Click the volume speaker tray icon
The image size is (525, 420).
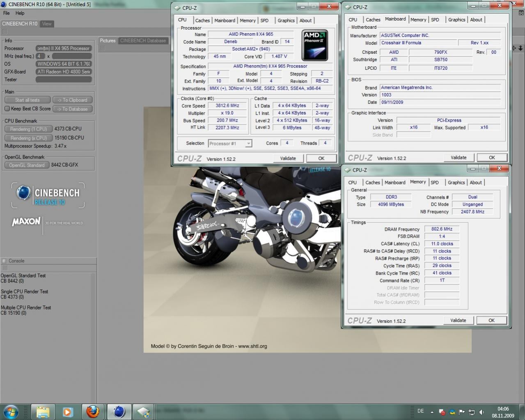[481, 412]
